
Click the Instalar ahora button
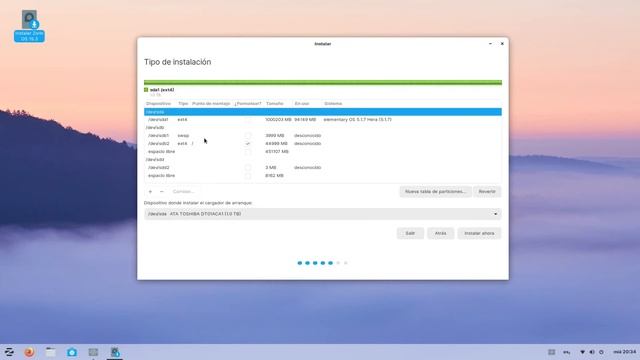479,233
